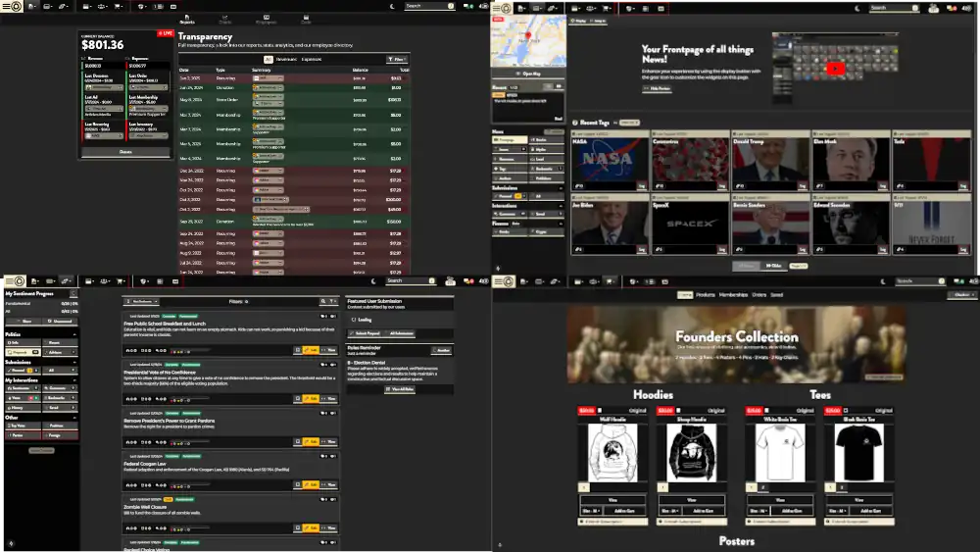Open the NASA tag thumbnail
980x552 pixels.
609,162
